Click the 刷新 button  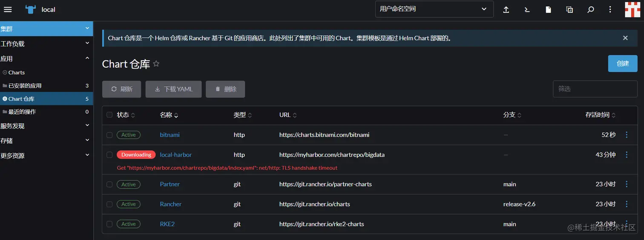point(122,89)
